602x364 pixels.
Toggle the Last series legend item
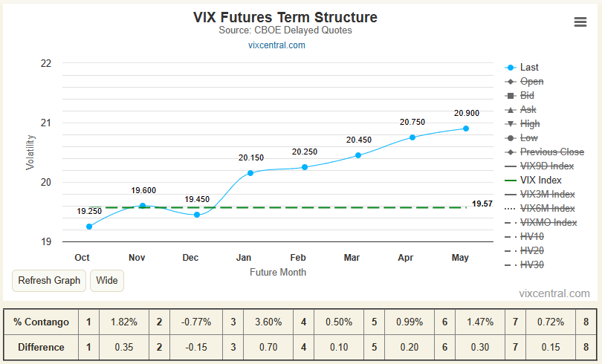click(x=522, y=68)
